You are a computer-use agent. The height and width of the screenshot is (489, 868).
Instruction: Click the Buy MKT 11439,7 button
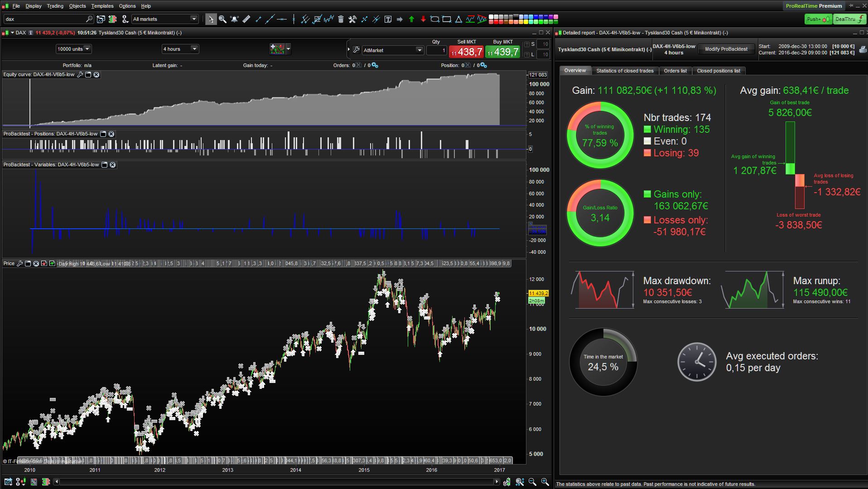[x=503, y=52]
